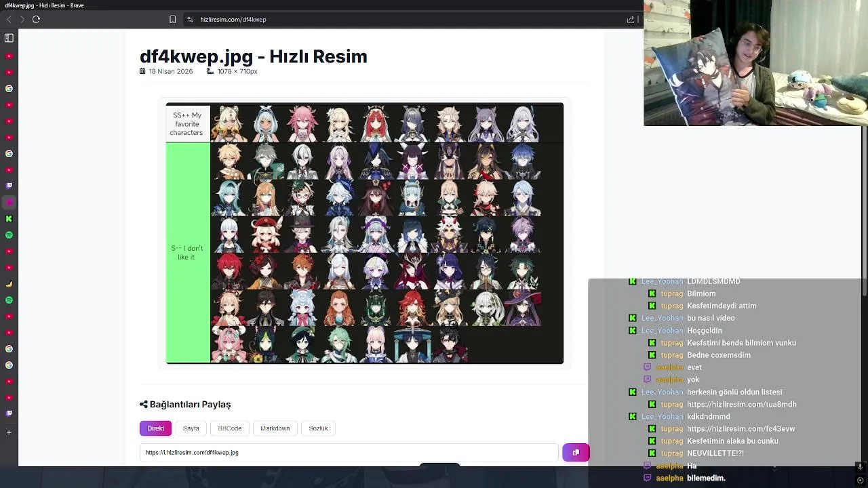Click the heading df4kwep.jpg - Hızlı Resim
868x488 pixels.
254,56
